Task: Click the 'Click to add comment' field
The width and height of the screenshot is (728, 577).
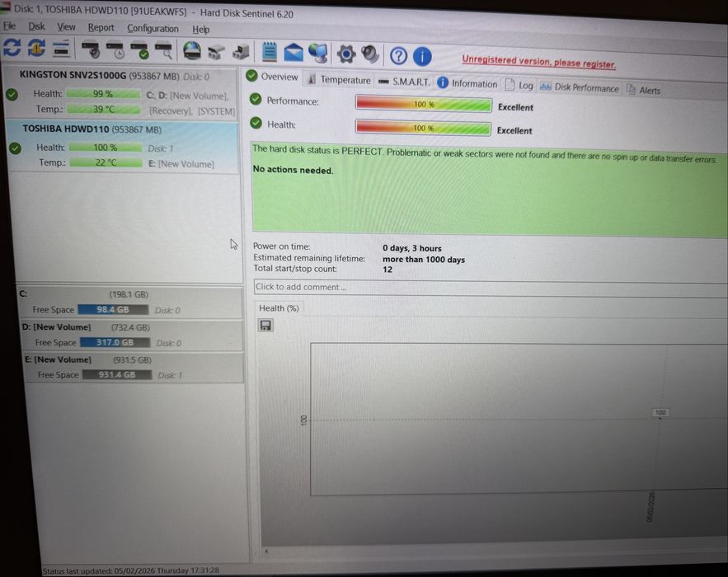Action: [x=491, y=288]
